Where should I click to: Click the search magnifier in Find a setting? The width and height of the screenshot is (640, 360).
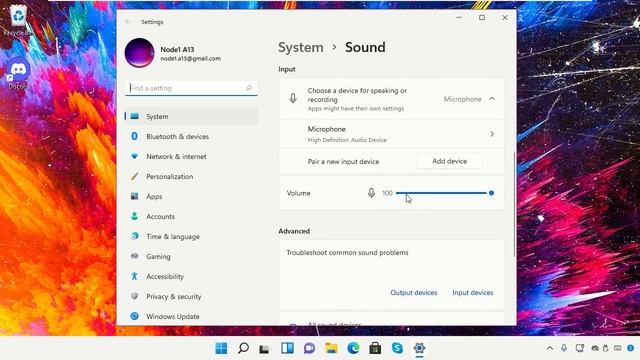pos(249,88)
